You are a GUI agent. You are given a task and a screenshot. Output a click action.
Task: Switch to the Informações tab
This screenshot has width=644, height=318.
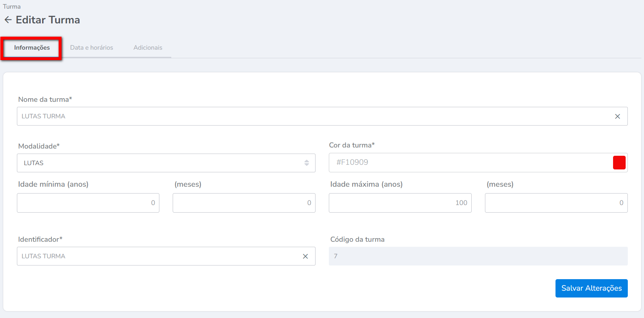point(32,48)
